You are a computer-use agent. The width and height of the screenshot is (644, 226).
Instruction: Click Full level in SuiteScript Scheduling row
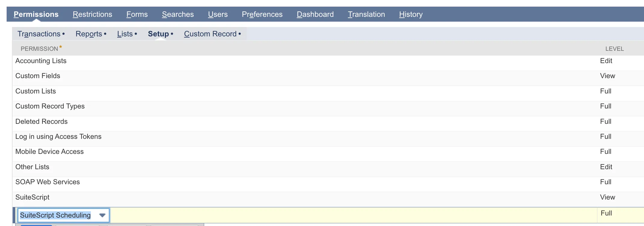606,213
